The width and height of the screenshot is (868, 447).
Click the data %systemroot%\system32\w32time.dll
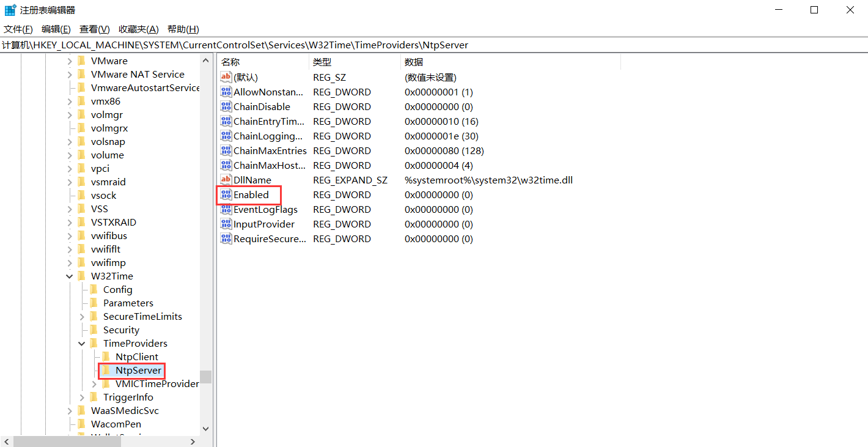coord(488,180)
